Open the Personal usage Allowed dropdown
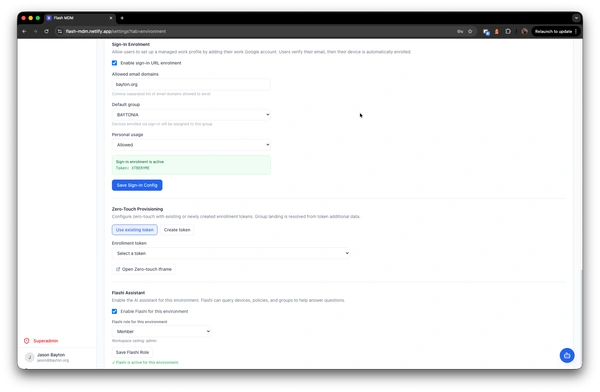The width and height of the screenshot is (600, 392). point(191,145)
